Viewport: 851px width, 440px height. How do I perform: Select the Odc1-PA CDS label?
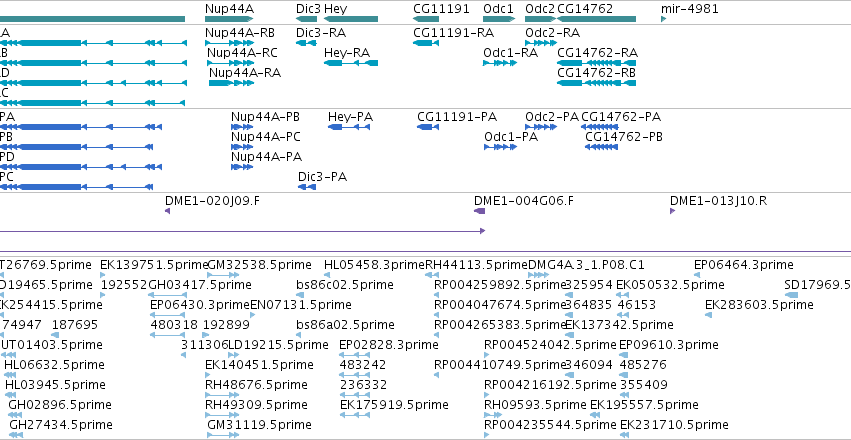tap(511, 137)
